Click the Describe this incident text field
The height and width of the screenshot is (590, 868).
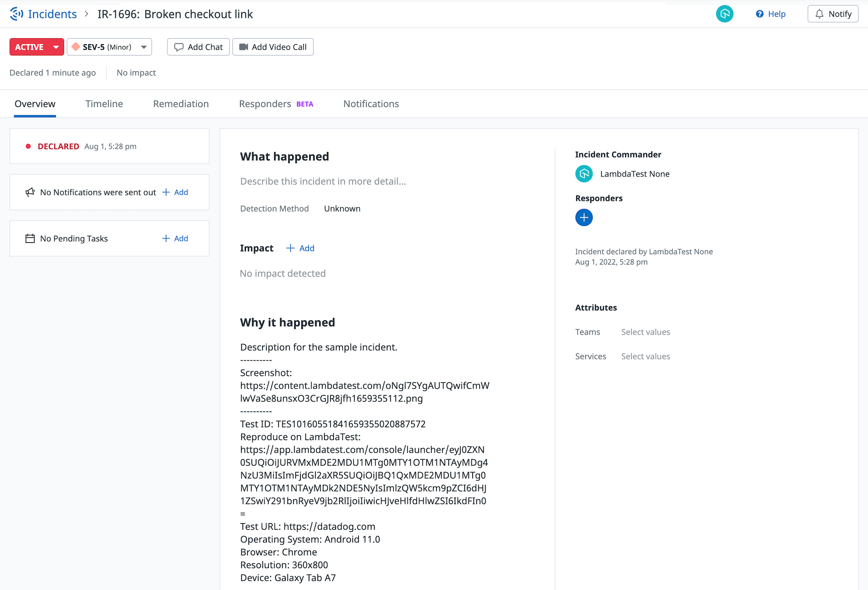[x=323, y=181]
